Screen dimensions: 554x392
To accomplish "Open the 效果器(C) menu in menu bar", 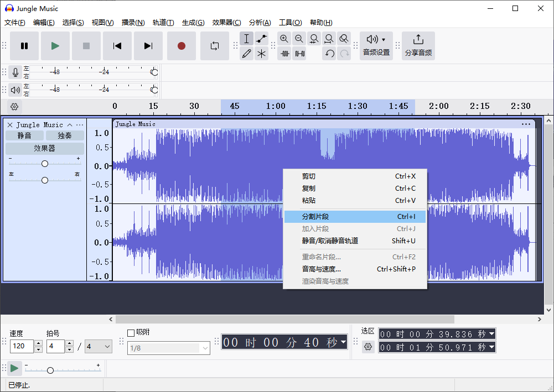I will click(x=226, y=23).
